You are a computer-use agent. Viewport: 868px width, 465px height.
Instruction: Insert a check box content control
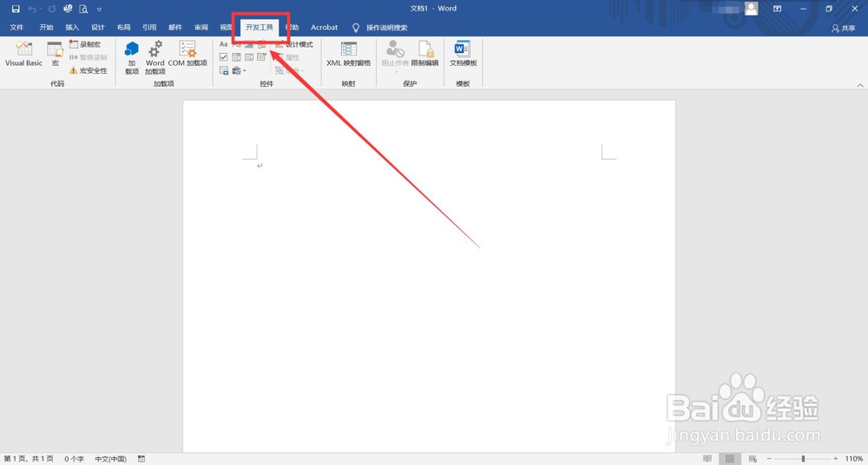(x=224, y=57)
